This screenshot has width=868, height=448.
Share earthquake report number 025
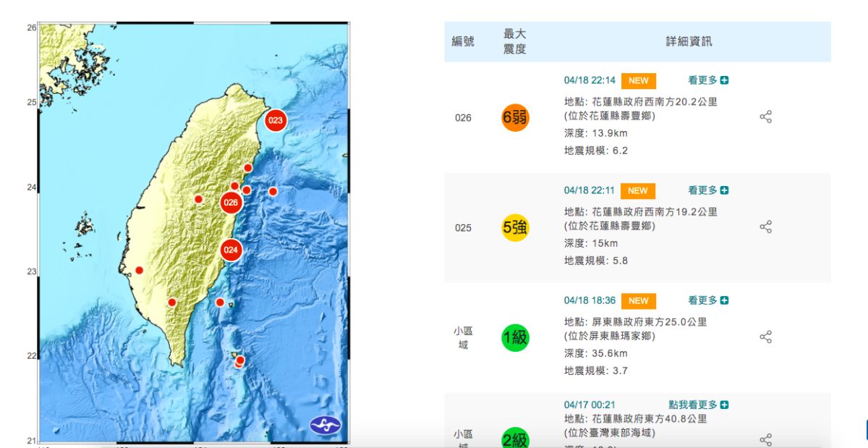tap(766, 227)
